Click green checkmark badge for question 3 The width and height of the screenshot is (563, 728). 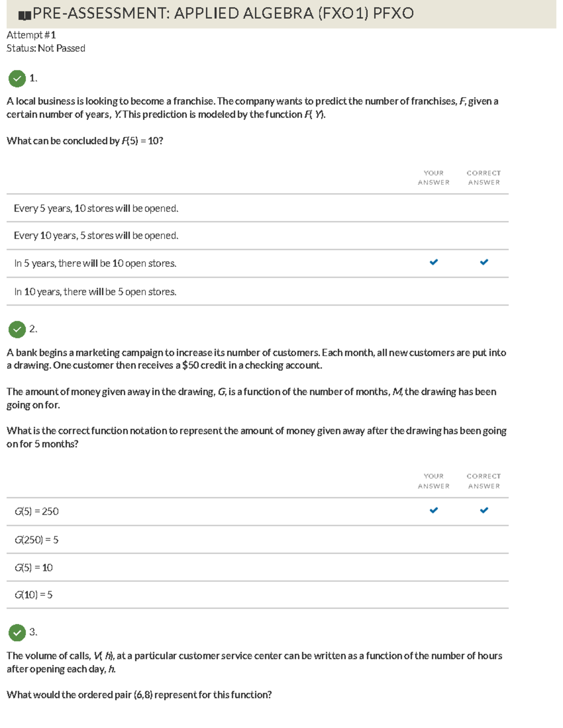click(17, 633)
